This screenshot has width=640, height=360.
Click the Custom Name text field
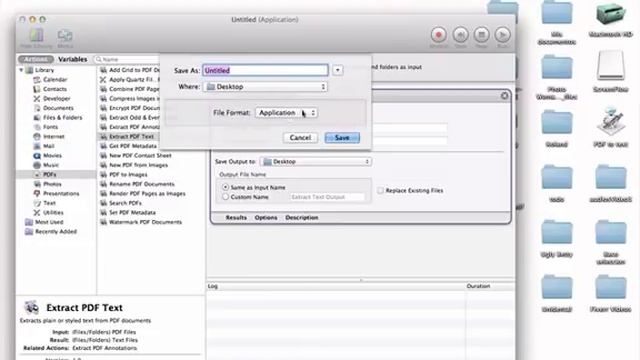click(x=327, y=197)
